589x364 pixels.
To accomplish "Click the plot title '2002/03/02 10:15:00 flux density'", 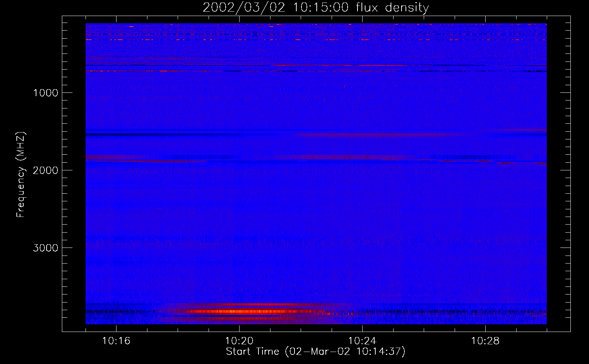I will 316,8.
